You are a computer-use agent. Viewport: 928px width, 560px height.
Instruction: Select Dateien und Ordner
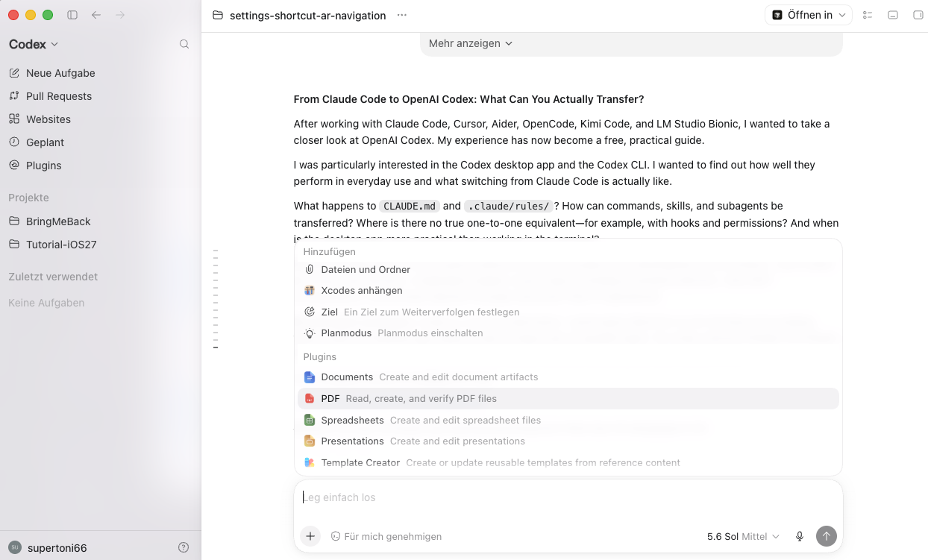tap(568, 270)
